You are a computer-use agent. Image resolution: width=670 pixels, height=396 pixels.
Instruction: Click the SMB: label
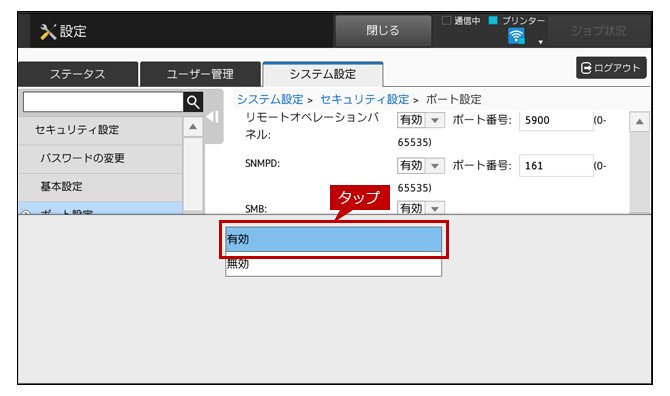click(256, 209)
